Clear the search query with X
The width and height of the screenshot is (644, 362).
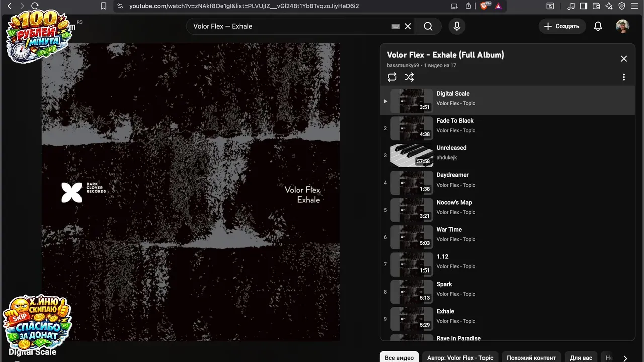pyautogui.click(x=408, y=26)
